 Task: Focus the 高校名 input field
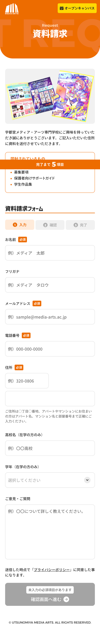pyautogui.click(x=50, y=448)
